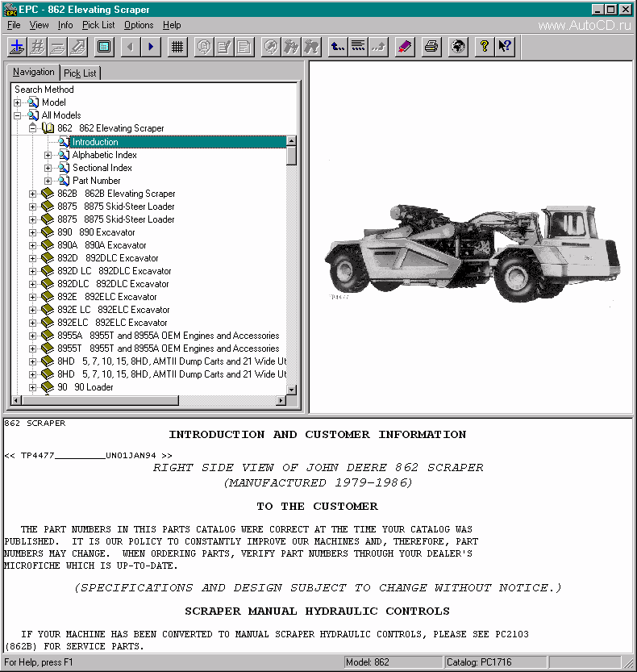Click the grayed hash symbol toolbar icon
The width and height of the screenshot is (637, 672).
37,47
